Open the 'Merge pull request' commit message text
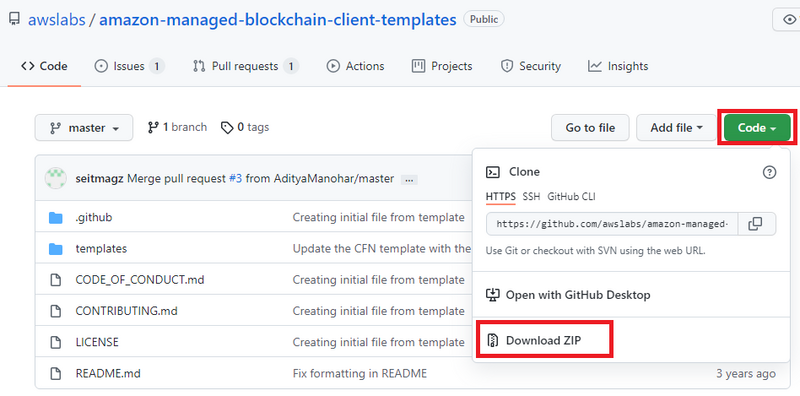Image resolution: width=800 pixels, height=396 pixels. [176, 179]
